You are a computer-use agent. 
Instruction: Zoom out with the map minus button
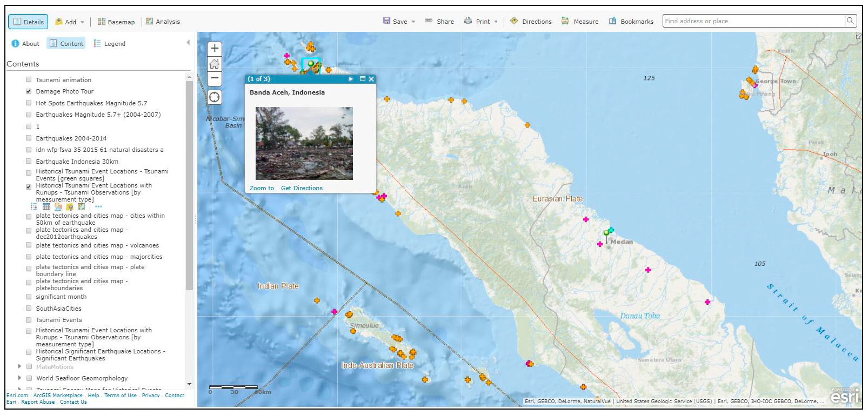(215, 78)
